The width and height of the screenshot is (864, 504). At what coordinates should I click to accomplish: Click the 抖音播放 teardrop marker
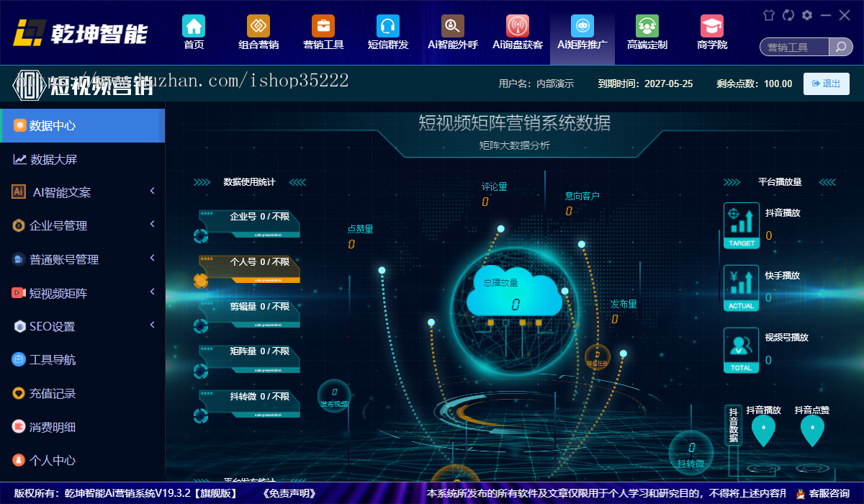pos(763,431)
